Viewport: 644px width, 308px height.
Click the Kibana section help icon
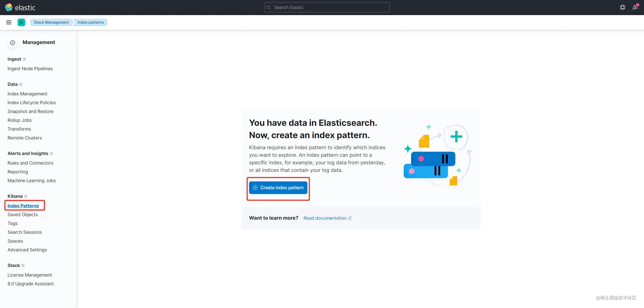point(26,197)
